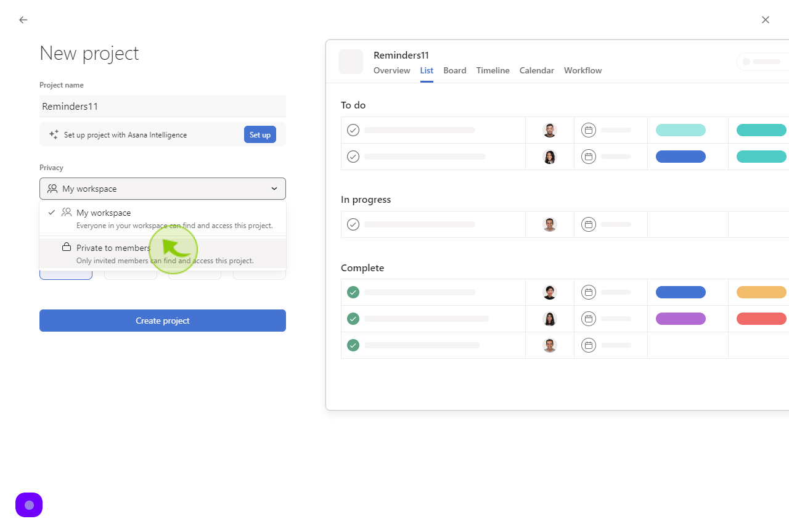Click the blue pill in the Complete section
This screenshot has width=789, height=532.
click(681, 292)
